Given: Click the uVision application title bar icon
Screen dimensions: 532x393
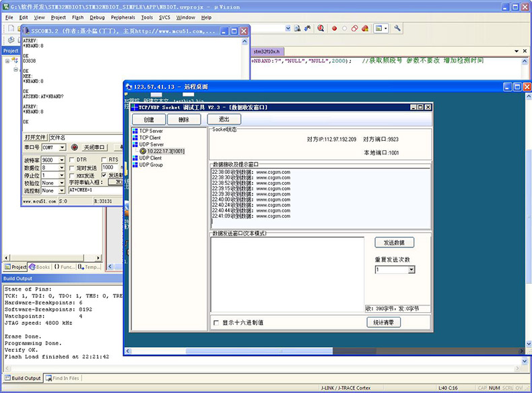Looking at the screenshot, I should (6, 7).
